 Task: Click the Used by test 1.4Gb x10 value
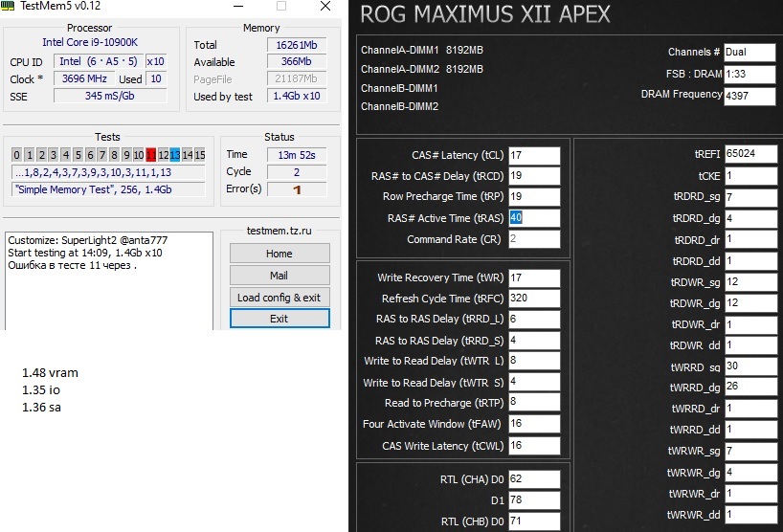click(x=297, y=96)
